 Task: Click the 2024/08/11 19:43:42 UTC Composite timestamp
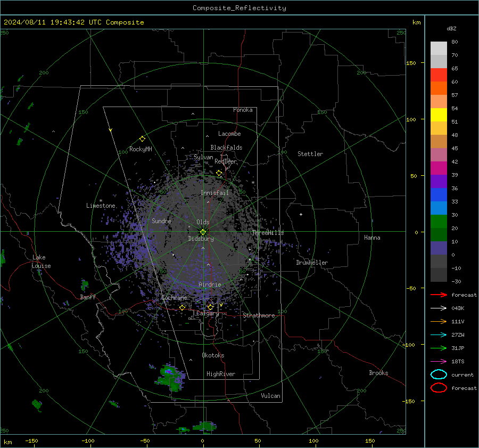point(73,22)
